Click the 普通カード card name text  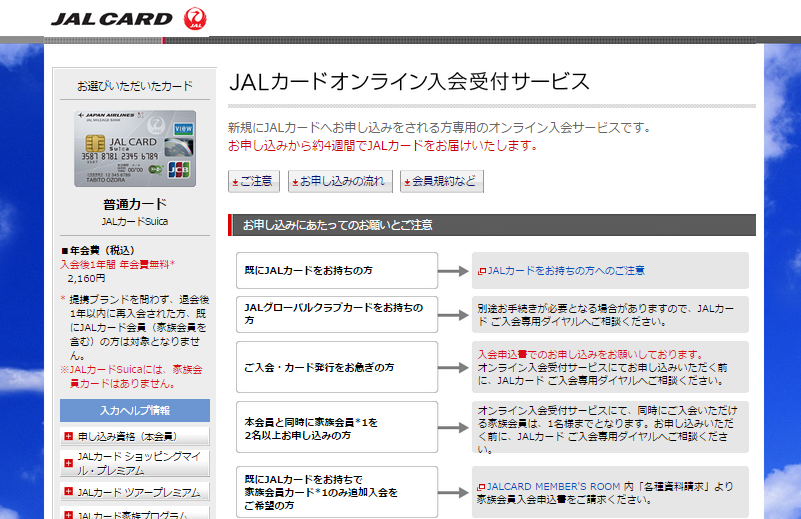(x=135, y=204)
